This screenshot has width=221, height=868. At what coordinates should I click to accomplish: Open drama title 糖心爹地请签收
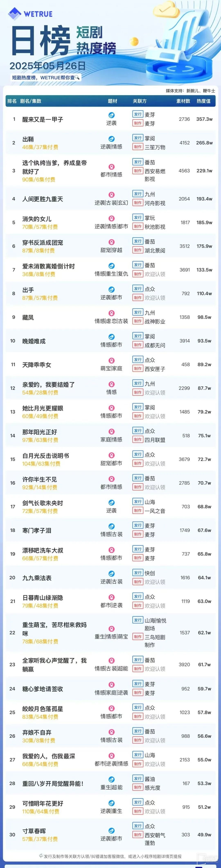click(42, 689)
